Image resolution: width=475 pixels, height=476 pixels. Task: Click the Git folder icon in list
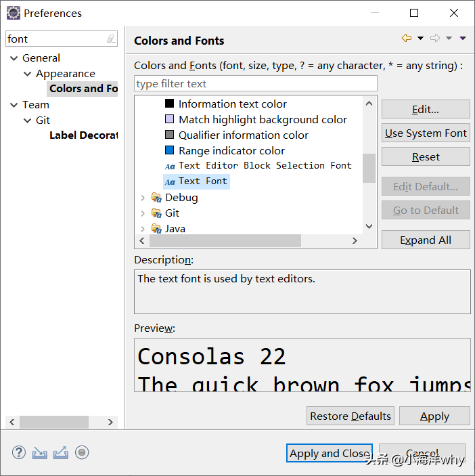(x=156, y=213)
